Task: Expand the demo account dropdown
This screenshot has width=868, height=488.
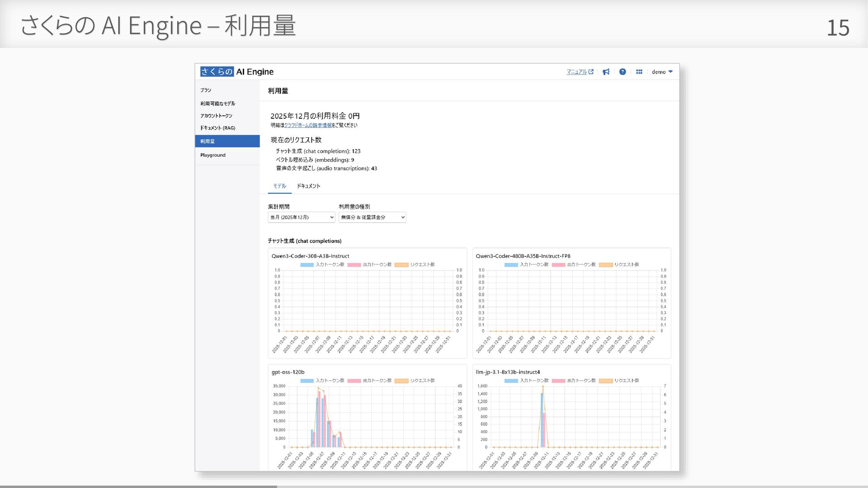Action: point(662,72)
